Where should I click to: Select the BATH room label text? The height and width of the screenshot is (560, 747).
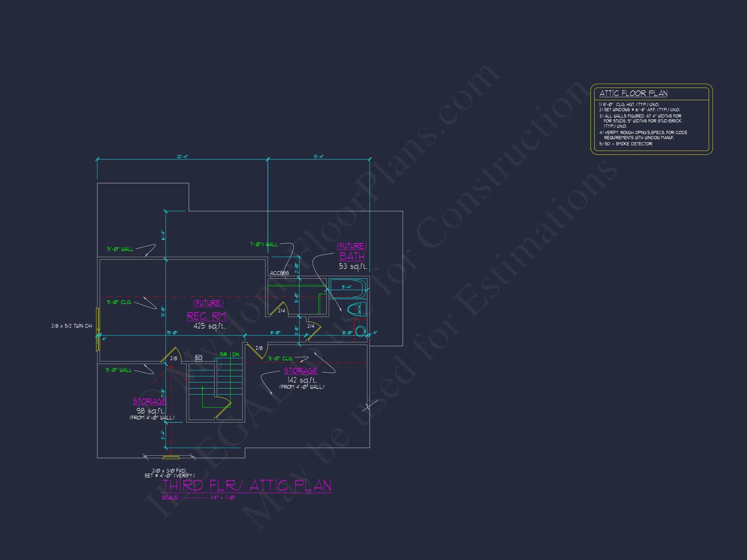click(352, 256)
